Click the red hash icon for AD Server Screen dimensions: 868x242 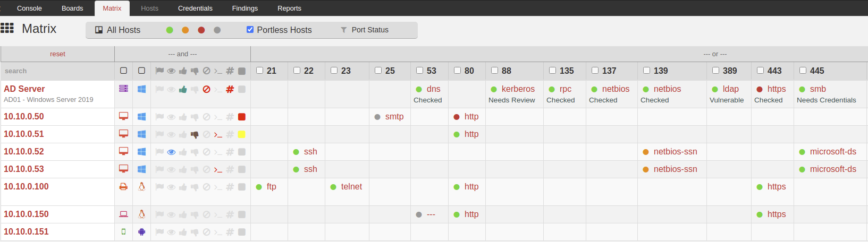[x=230, y=89]
